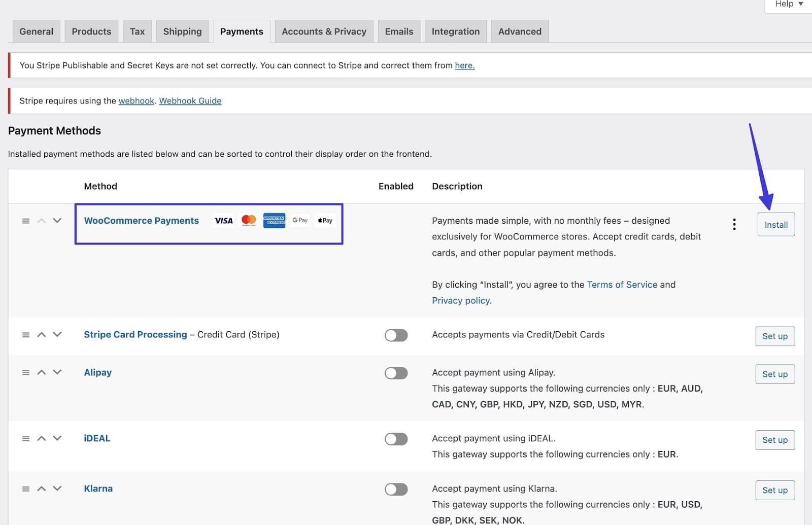Image resolution: width=812 pixels, height=525 pixels.
Task: Move Stripe Card Processing up with the arrow
Action: click(41, 334)
